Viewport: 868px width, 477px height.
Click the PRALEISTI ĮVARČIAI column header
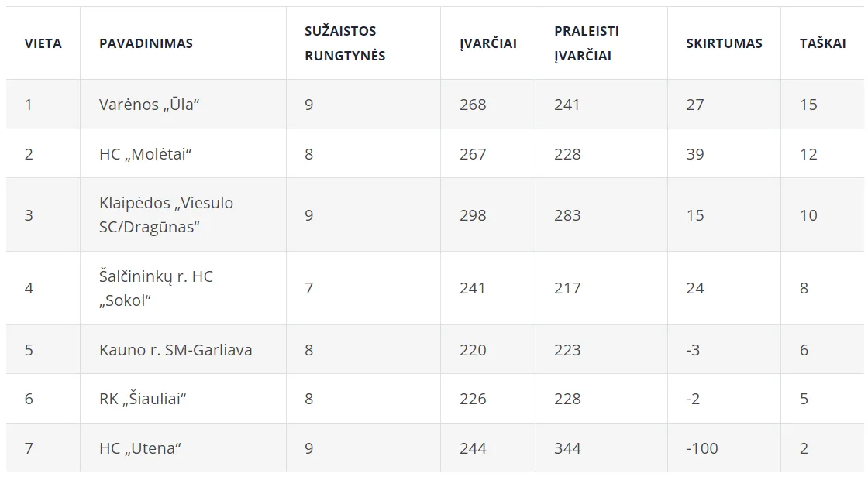(x=587, y=43)
